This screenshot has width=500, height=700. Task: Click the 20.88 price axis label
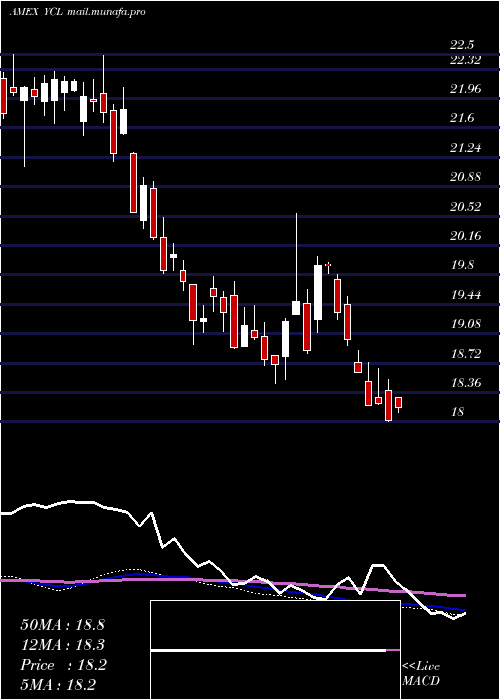point(465,177)
